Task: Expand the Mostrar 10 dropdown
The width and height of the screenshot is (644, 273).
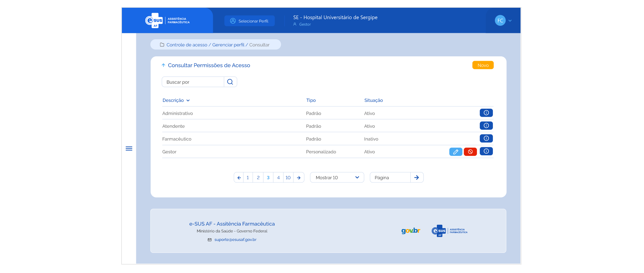Action: pos(337,177)
